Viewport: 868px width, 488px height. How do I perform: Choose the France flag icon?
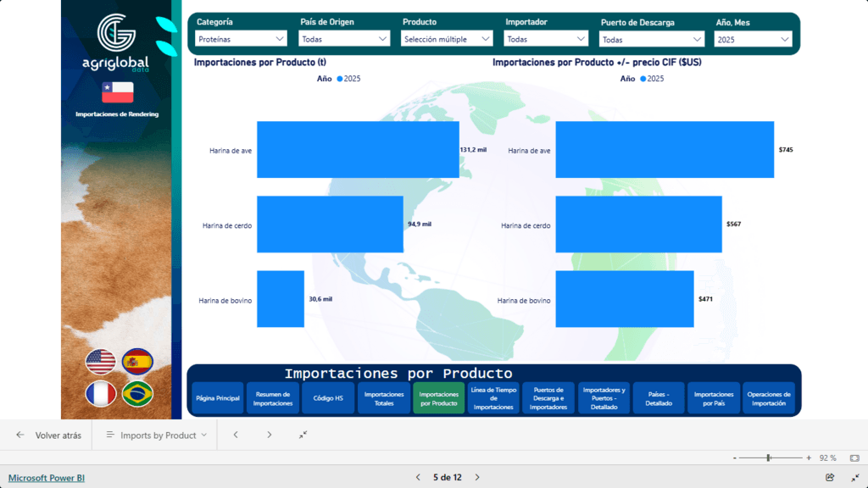tap(100, 394)
